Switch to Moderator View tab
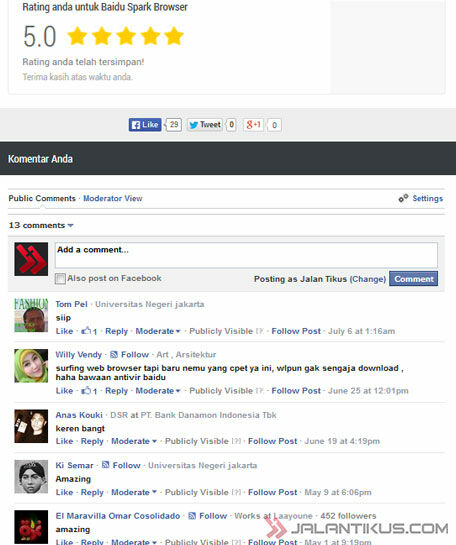456x545 pixels. coord(113,198)
